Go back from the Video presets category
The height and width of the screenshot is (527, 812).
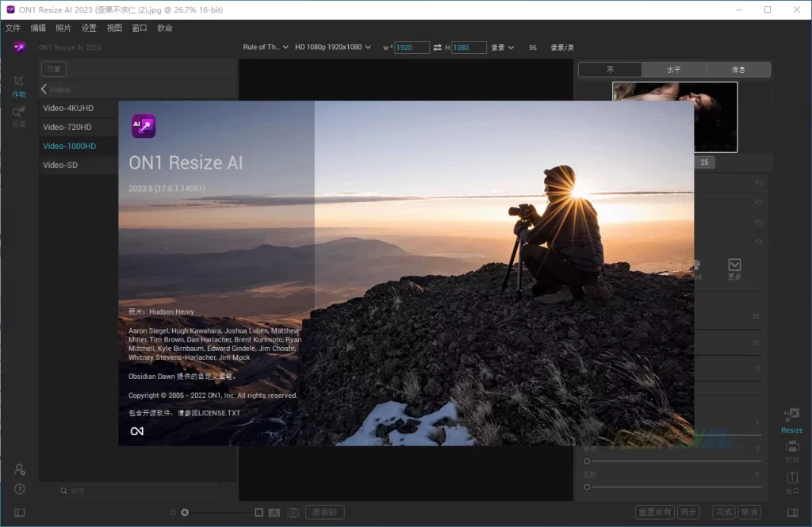click(44, 90)
